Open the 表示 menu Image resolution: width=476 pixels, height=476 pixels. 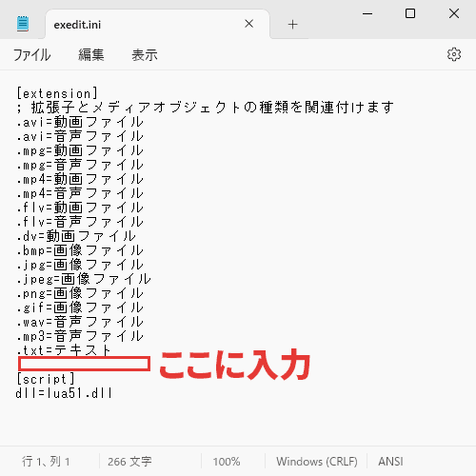145,55
